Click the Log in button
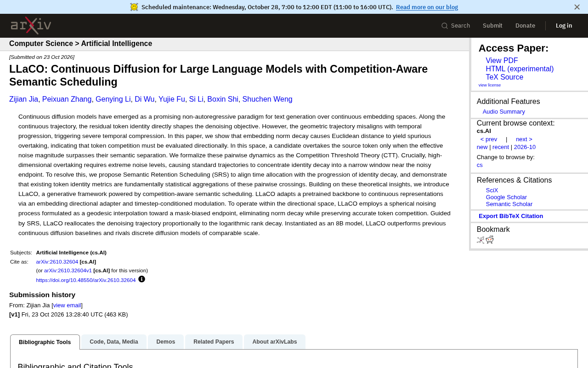The width and height of the screenshot is (588, 368). click(564, 26)
